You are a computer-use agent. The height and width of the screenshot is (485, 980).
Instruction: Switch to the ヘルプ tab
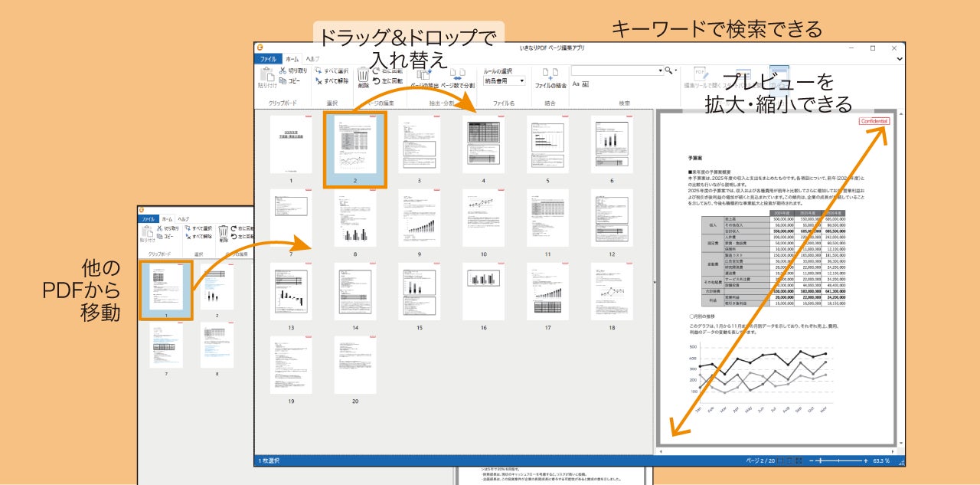click(x=312, y=59)
